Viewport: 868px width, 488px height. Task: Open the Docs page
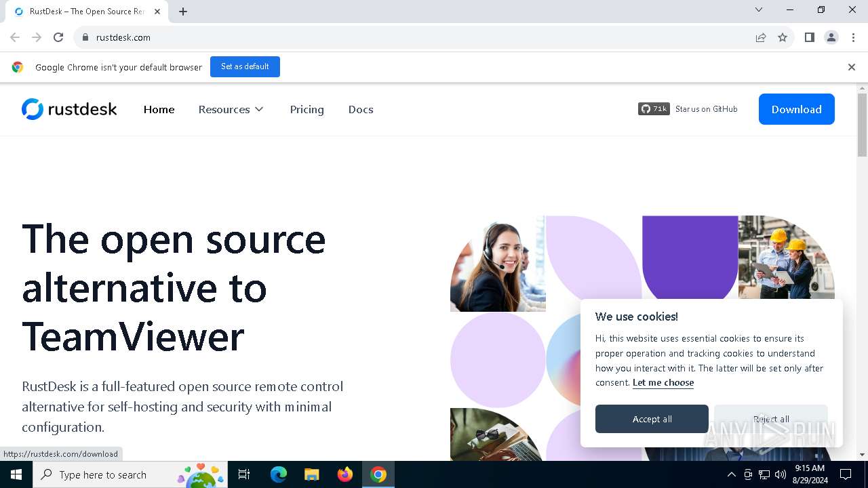click(x=361, y=109)
